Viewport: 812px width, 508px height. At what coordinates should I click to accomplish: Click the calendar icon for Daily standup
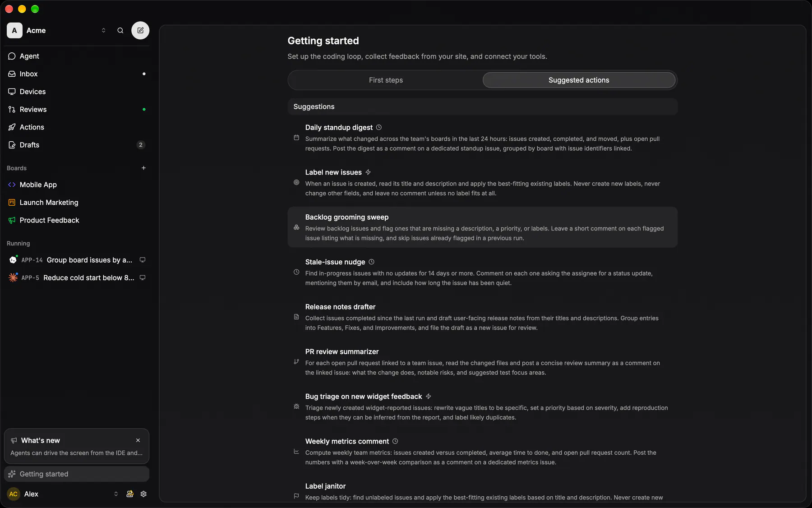pos(296,138)
